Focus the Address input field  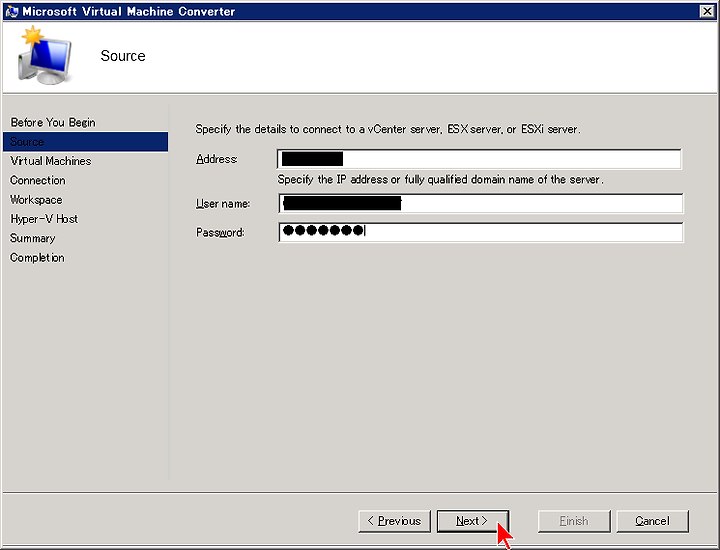[479, 159]
